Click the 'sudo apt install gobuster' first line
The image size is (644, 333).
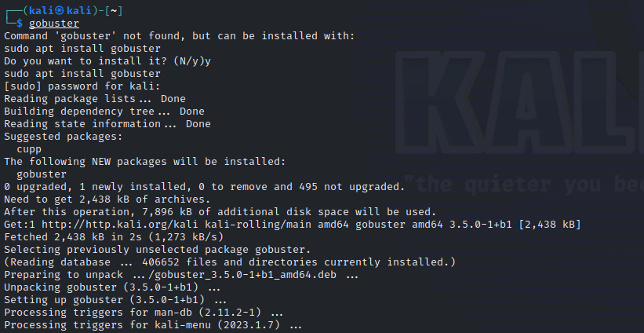(x=82, y=49)
